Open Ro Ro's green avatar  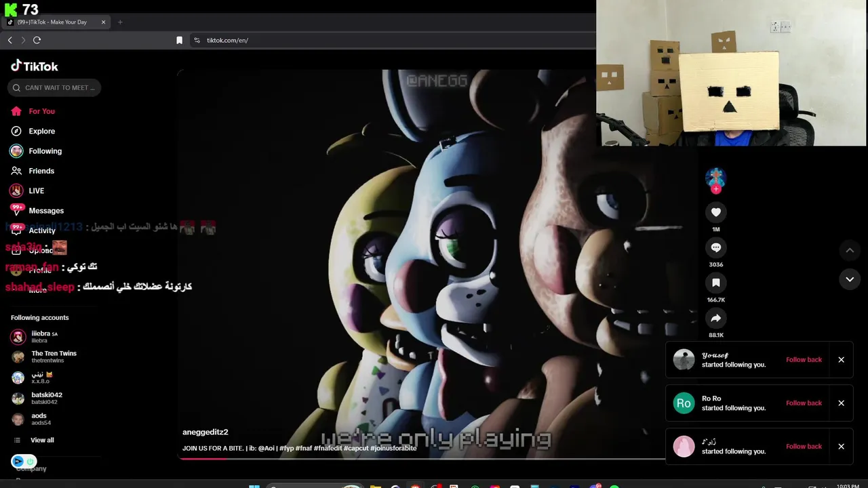[684, 403]
